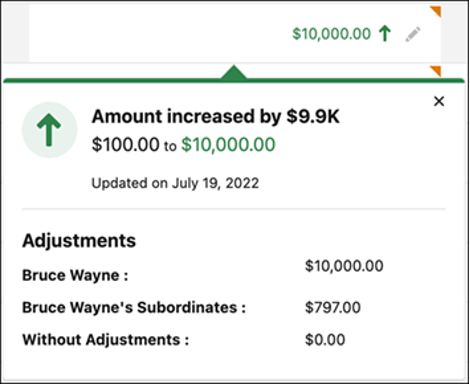Click the $0.00 without adjustments value
The height and width of the screenshot is (384, 470).
[x=325, y=340]
